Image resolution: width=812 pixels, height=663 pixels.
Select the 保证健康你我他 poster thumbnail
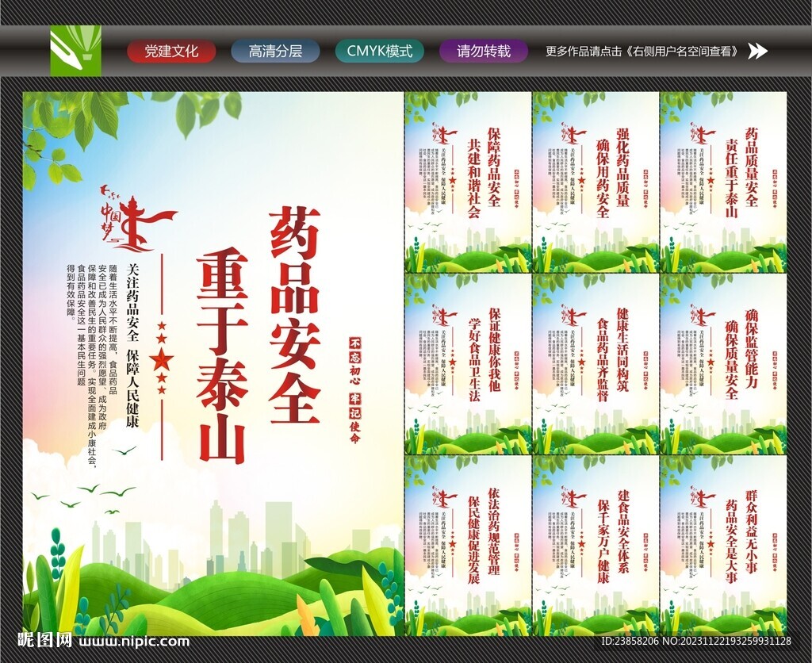pos(468,364)
